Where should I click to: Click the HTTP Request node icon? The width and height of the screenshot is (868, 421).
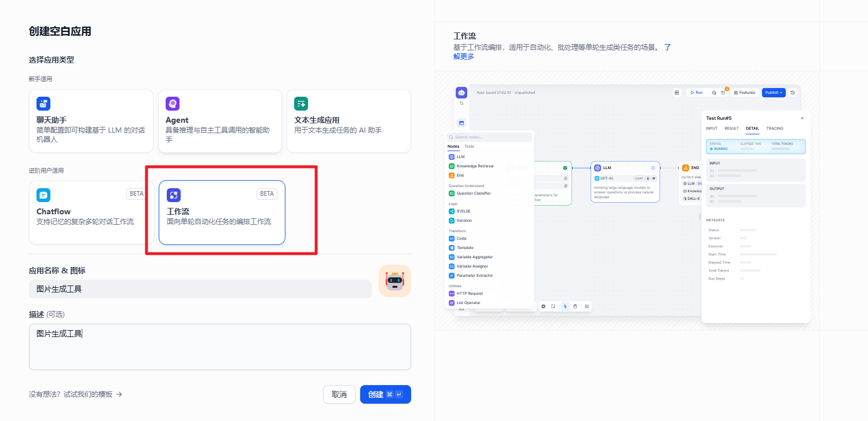point(452,294)
